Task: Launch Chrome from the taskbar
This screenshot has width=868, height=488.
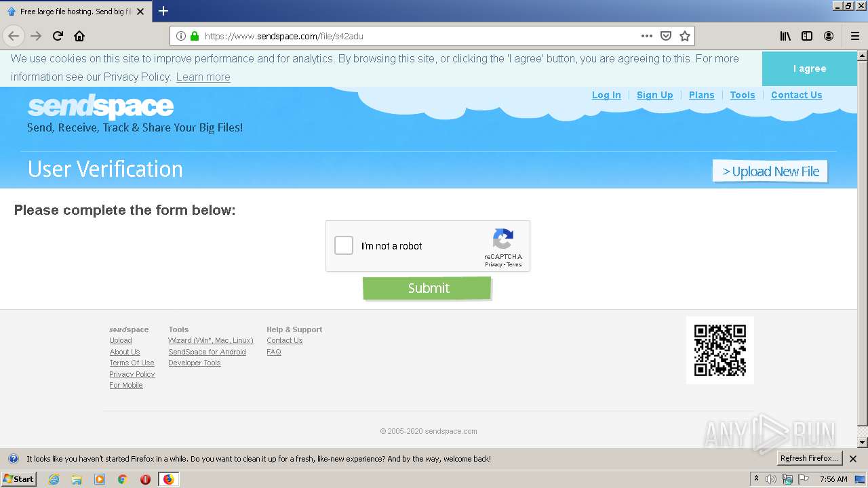Action: [x=122, y=479]
